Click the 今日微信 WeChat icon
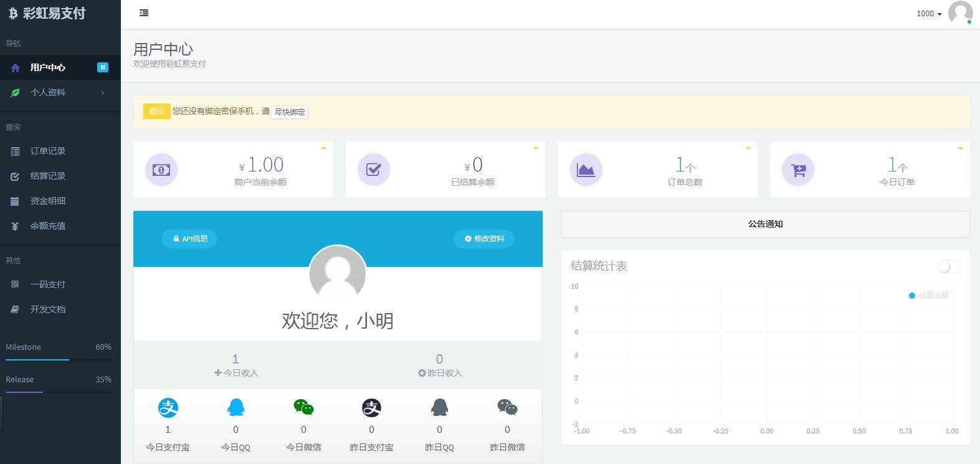This screenshot has height=464, width=980. (x=303, y=408)
